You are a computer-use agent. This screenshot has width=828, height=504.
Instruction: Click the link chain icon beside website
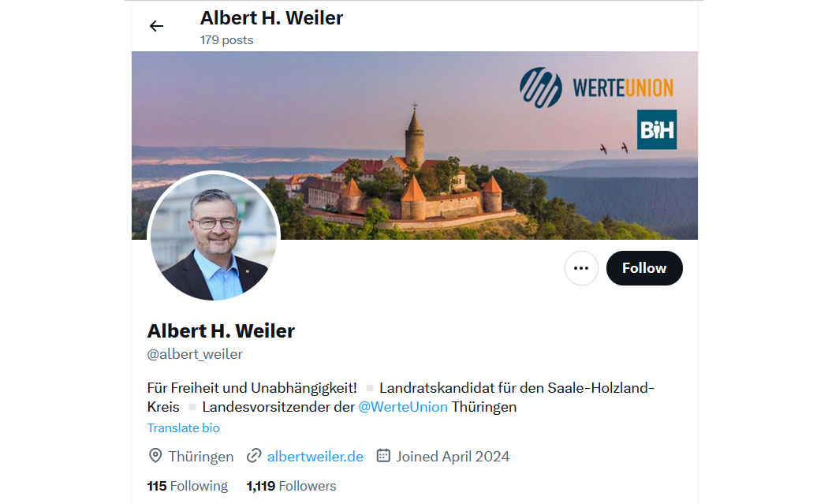click(x=254, y=455)
